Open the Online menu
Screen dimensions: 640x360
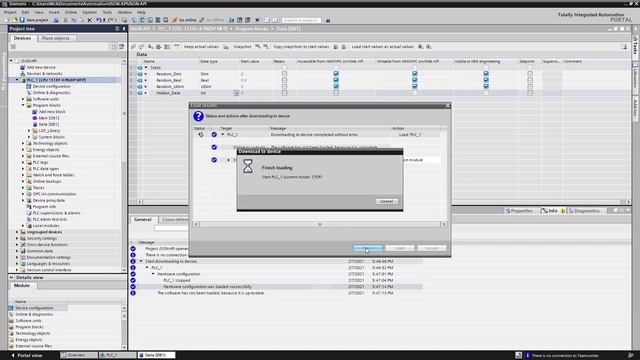pyautogui.click(x=71, y=12)
